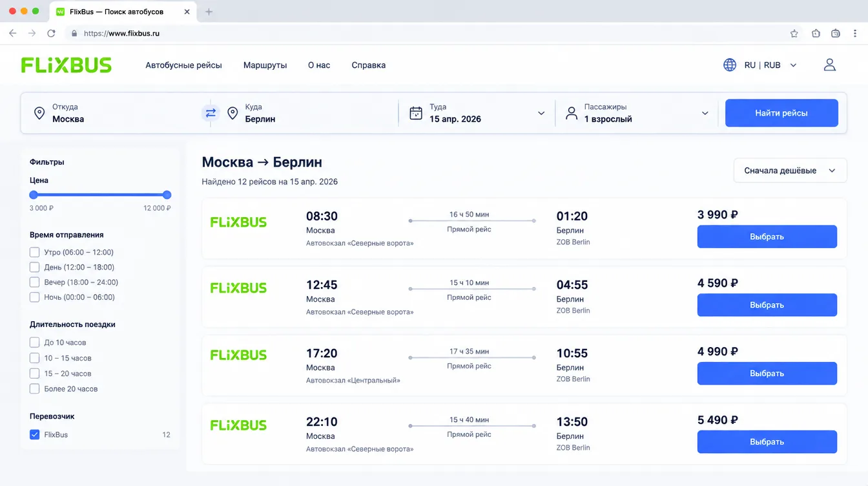Click the Куда Берлин input field
This screenshot has height=486, width=868.
tap(310, 113)
